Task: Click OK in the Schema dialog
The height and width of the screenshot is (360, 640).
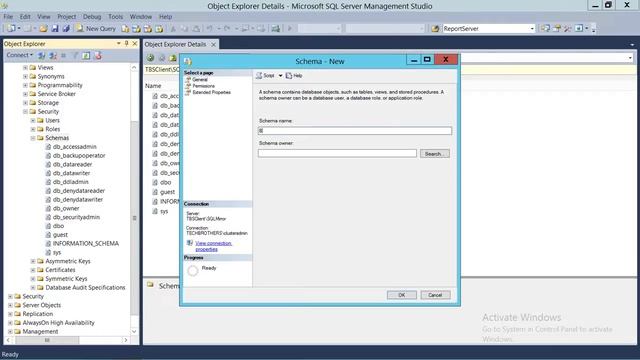Action: point(402,295)
